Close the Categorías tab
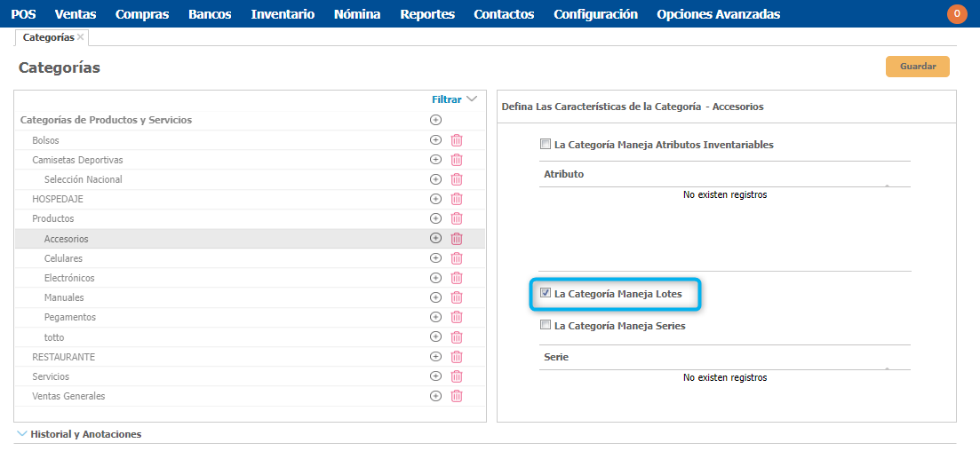The height and width of the screenshot is (451, 980). 81,37
